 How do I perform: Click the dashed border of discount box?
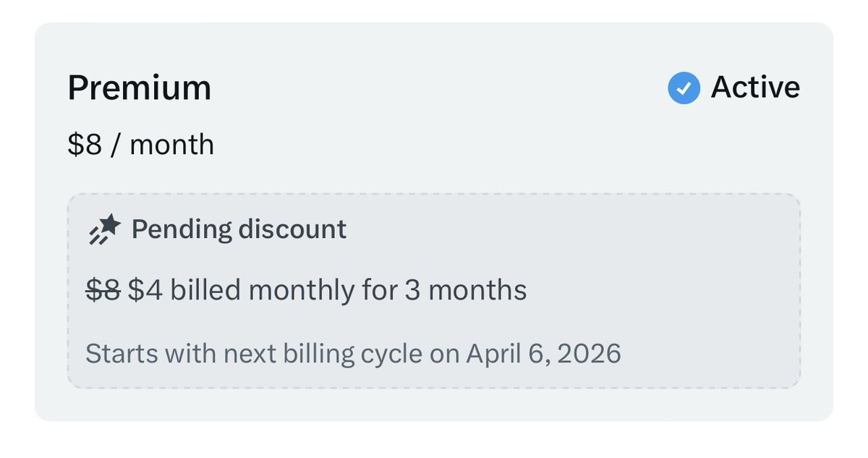pyautogui.click(x=434, y=194)
